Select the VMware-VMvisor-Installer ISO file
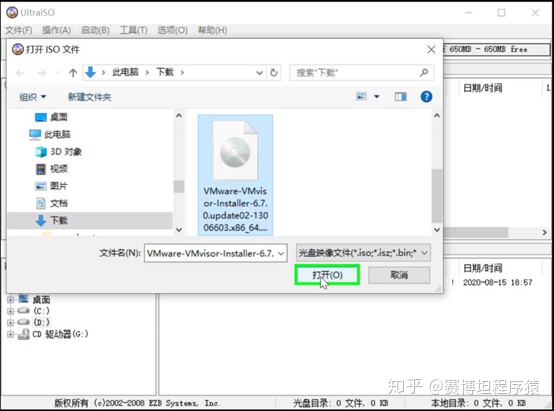 (x=235, y=175)
